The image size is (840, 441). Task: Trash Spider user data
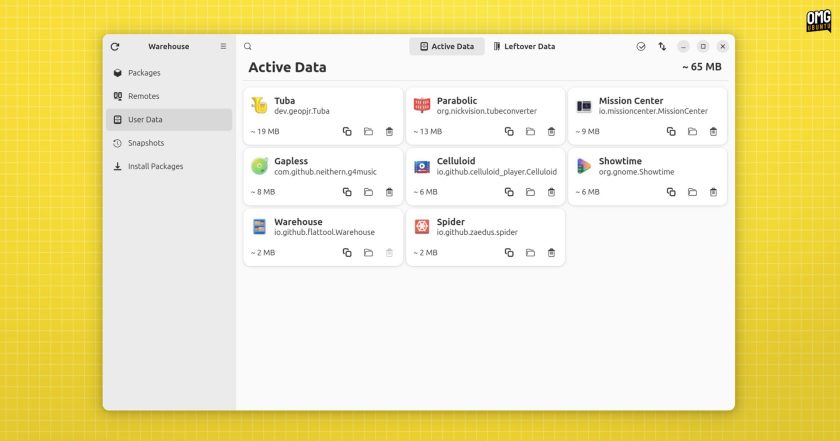click(x=551, y=252)
